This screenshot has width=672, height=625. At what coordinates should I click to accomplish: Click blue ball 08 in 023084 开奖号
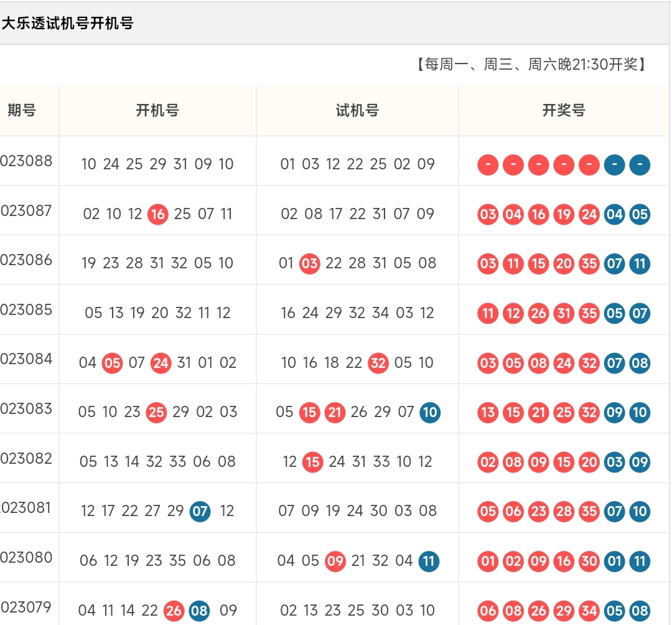[640, 363]
